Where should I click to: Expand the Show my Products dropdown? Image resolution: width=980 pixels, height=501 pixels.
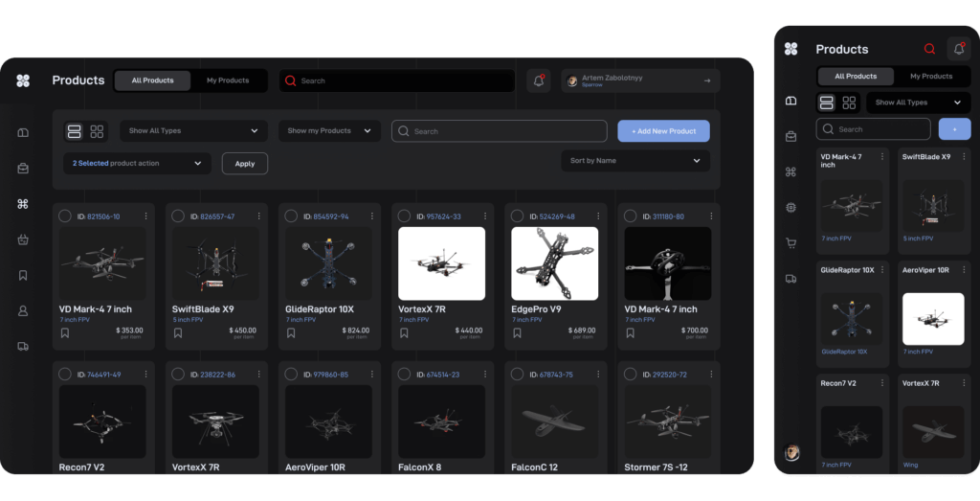coord(329,131)
